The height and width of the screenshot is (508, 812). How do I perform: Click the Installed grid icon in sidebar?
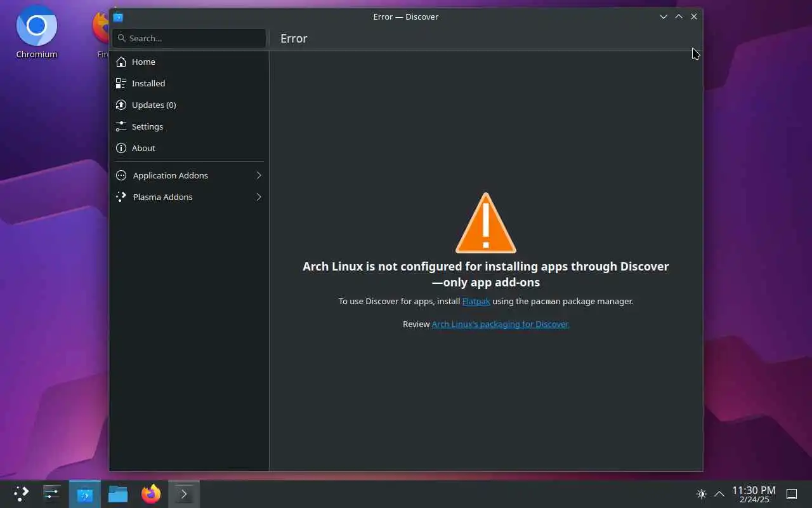pos(121,83)
